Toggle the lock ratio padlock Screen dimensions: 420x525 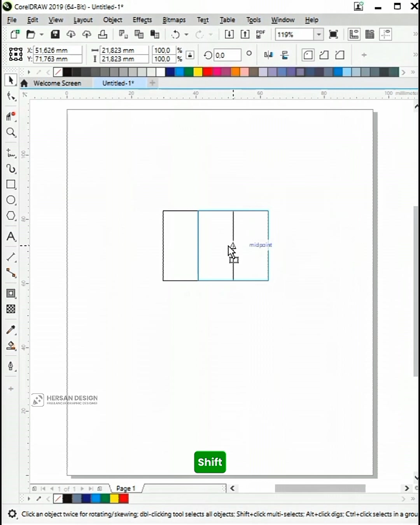(x=190, y=55)
